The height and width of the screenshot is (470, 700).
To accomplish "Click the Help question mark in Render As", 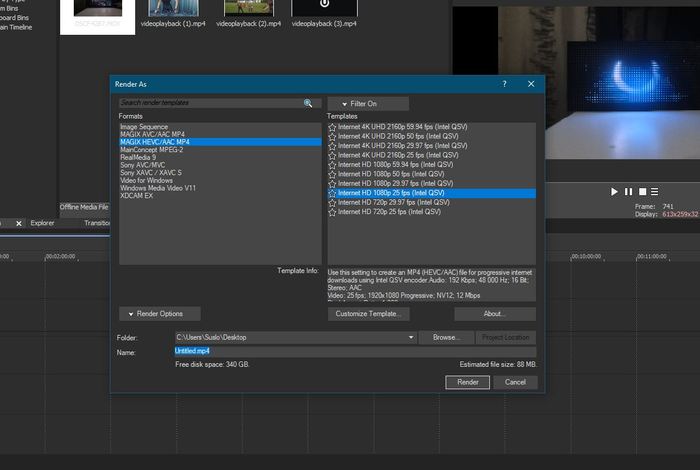I will tap(503, 85).
